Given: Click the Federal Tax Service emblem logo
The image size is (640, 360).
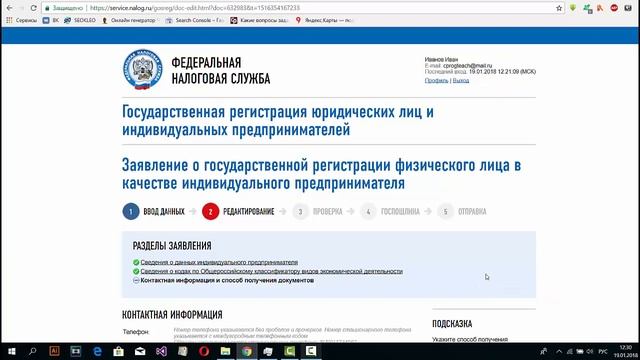Looking at the screenshot, I should tap(142, 70).
